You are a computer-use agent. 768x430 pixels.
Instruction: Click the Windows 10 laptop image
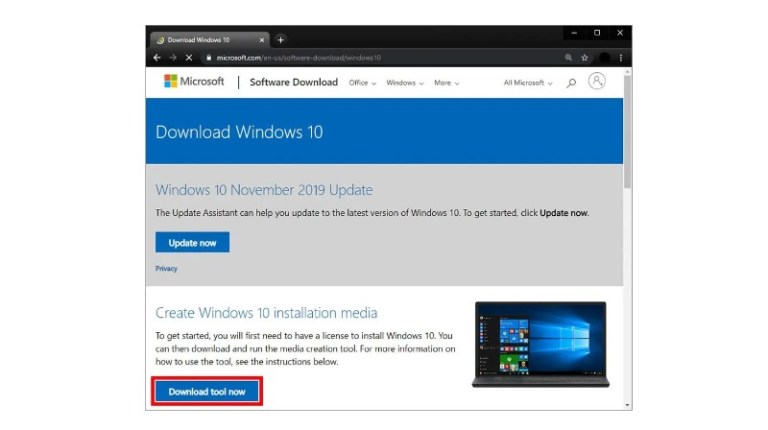pos(541,344)
